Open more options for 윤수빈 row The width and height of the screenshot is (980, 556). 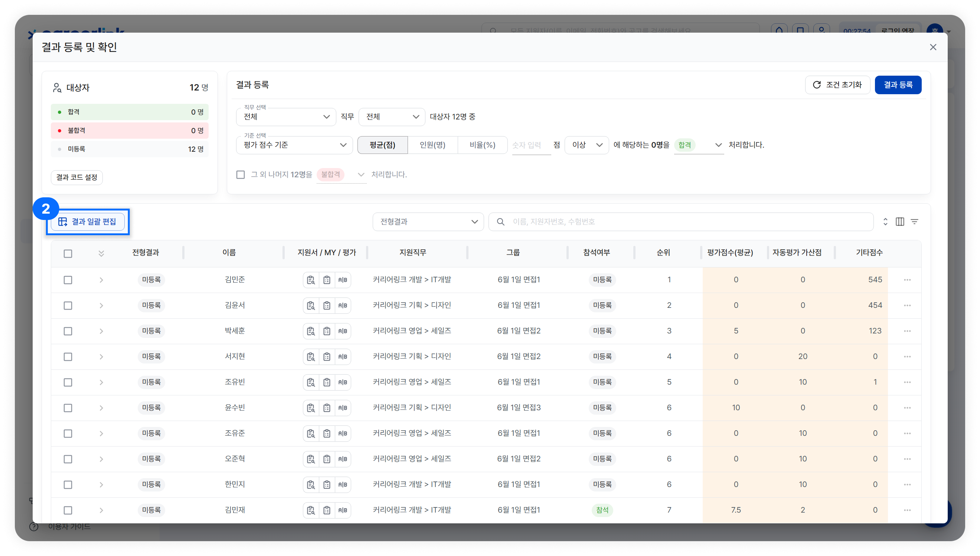tap(907, 408)
